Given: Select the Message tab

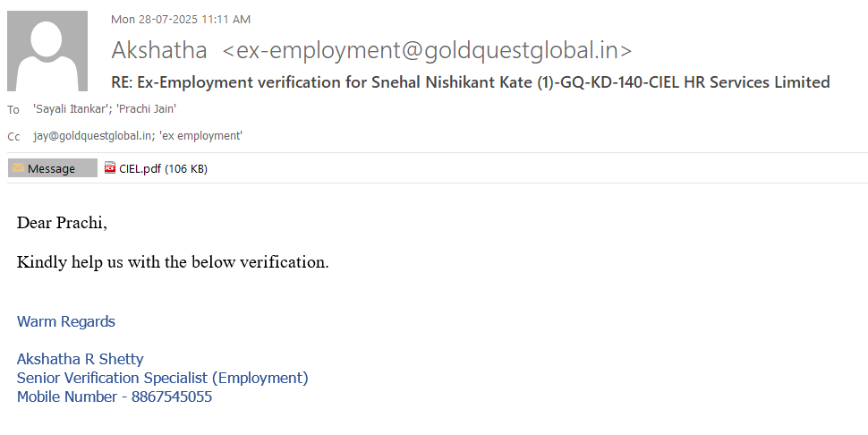Looking at the screenshot, I should [52, 168].
